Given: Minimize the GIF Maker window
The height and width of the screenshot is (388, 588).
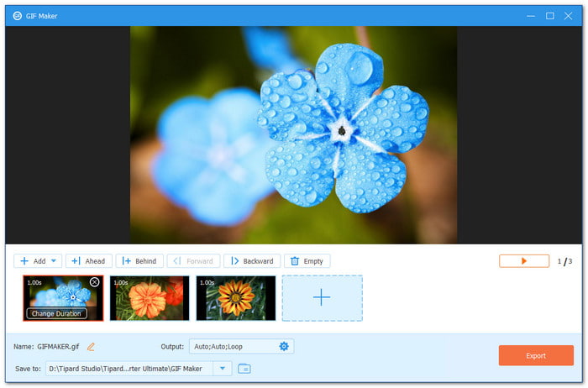Looking at the screenshot, I should click(x=531, y=16).
